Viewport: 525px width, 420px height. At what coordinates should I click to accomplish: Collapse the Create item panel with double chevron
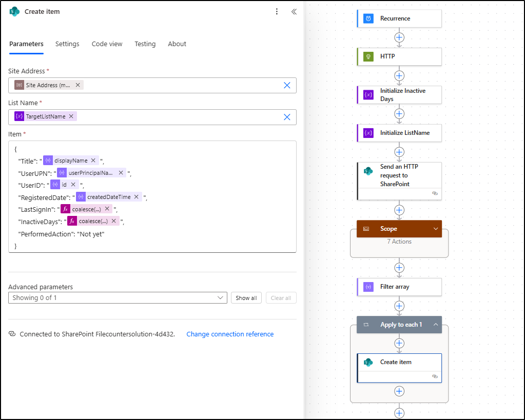294,11
